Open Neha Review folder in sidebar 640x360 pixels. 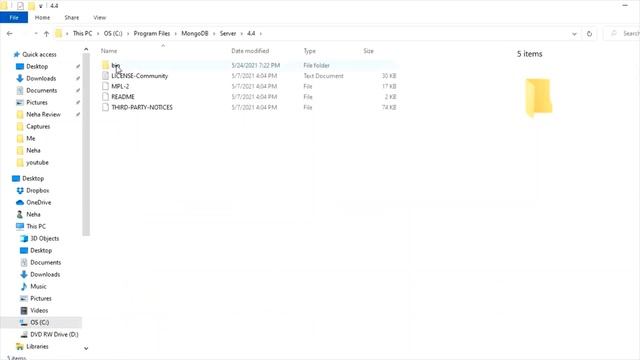click(43, 114)
